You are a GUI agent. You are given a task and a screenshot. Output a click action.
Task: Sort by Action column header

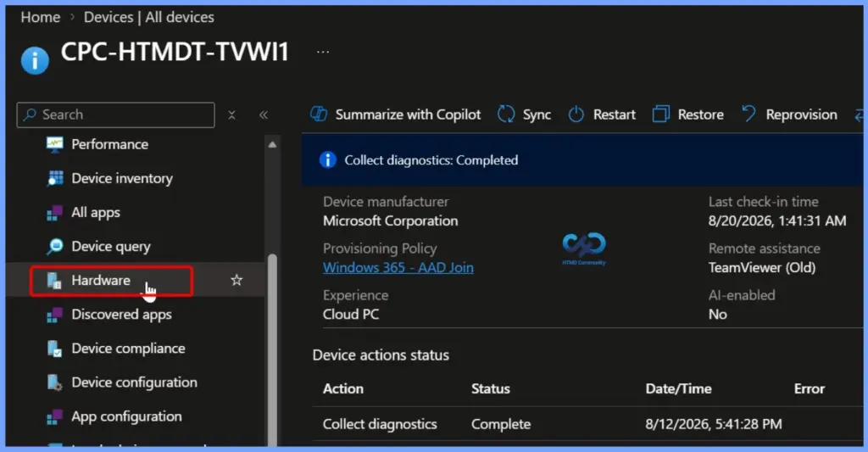click(343, 389)
